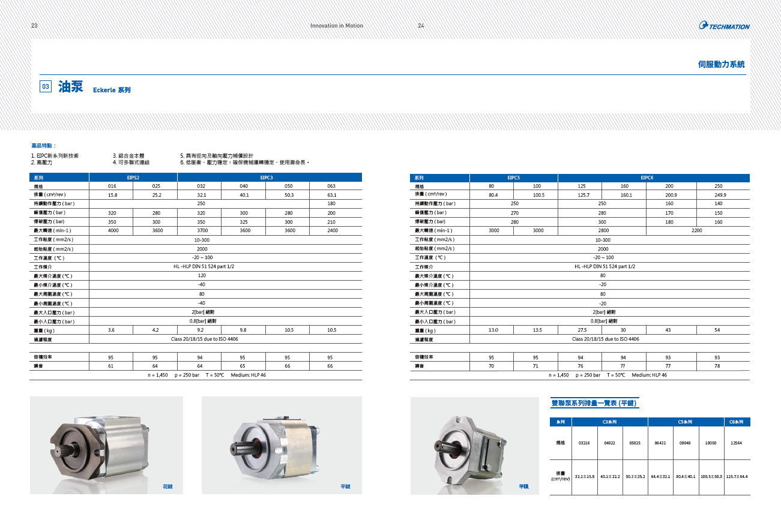Click the C6系列 header cell
The width and height of the screenshot is (781, 532).
tap(737, 422)
